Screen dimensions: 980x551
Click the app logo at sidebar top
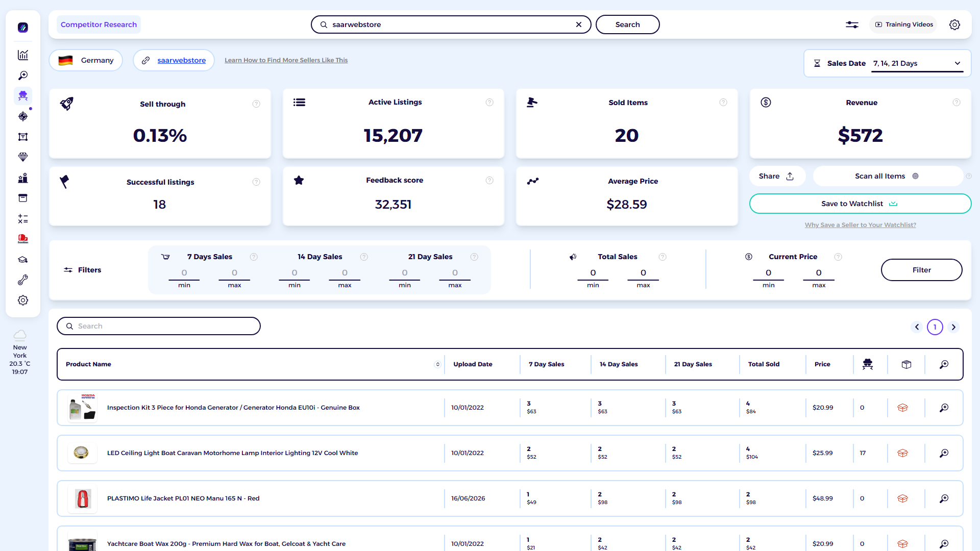point(23,28)
